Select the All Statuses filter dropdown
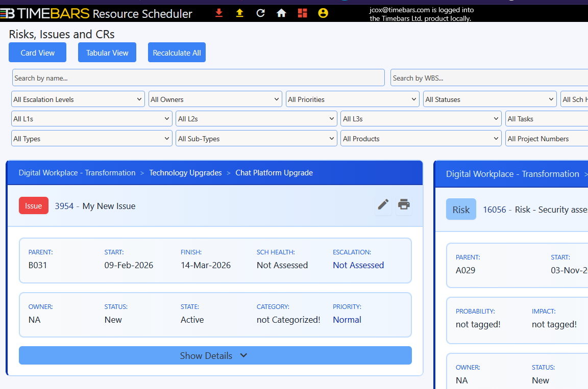This screenshot has width=588, height=389. pos(489,99)
